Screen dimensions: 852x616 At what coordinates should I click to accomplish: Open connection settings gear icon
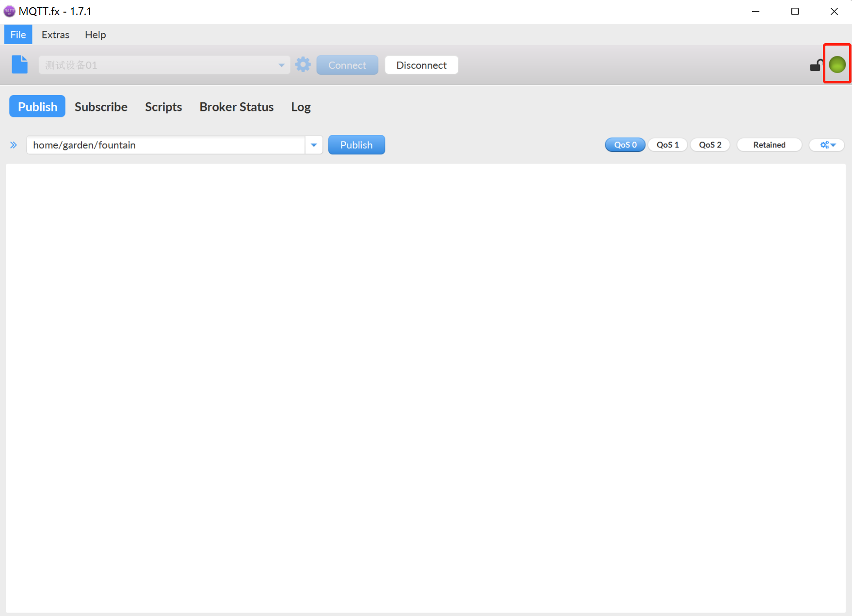303,65
